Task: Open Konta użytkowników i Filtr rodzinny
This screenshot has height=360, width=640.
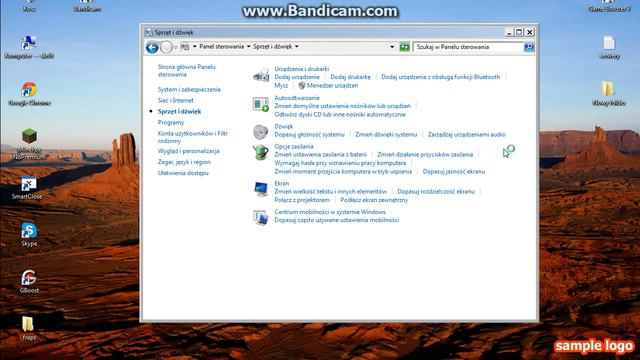Action: [x=193, y=137]
